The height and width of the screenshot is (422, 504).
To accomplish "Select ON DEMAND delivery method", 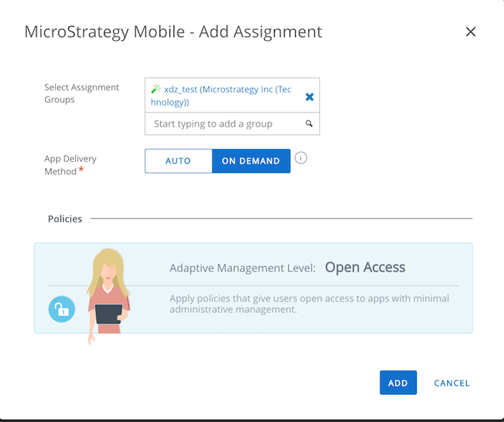I will click(x=251, y=161).
